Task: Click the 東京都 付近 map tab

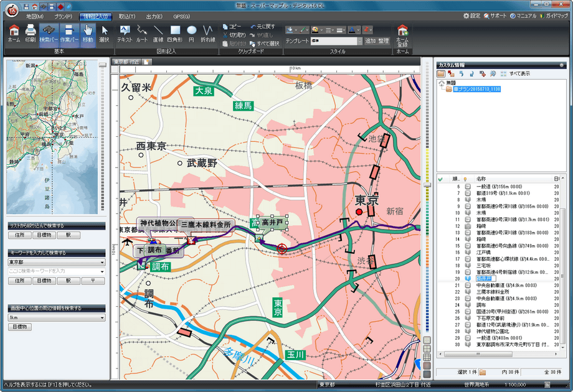Action: [x=126, y=62]
